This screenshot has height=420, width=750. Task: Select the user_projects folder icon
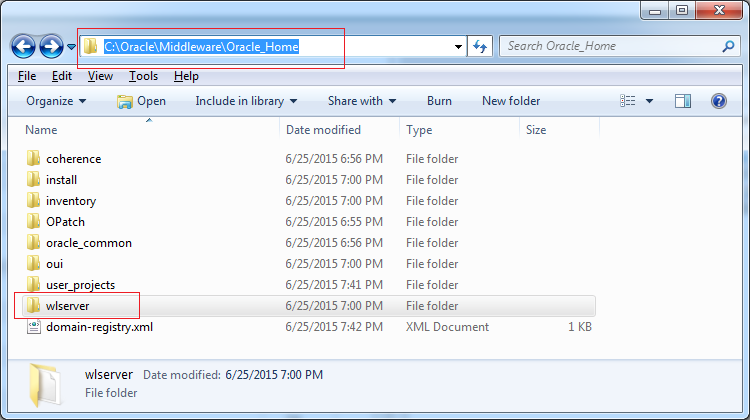tap(33, 285)
